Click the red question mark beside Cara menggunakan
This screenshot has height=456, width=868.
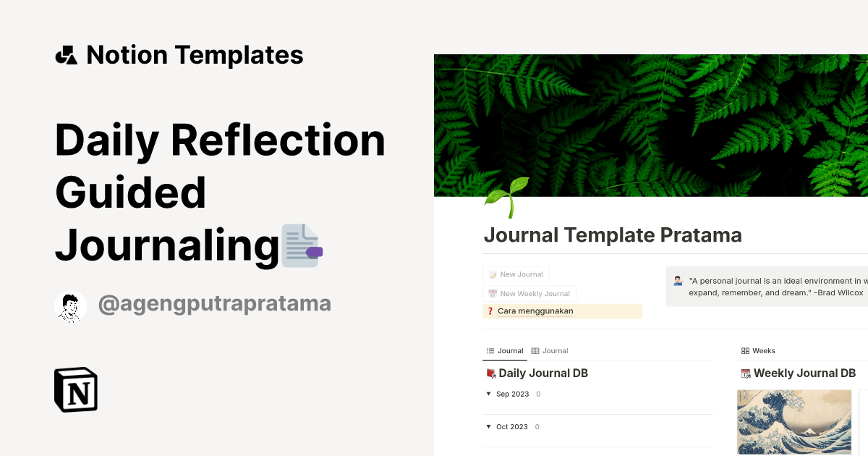point(490,311)
